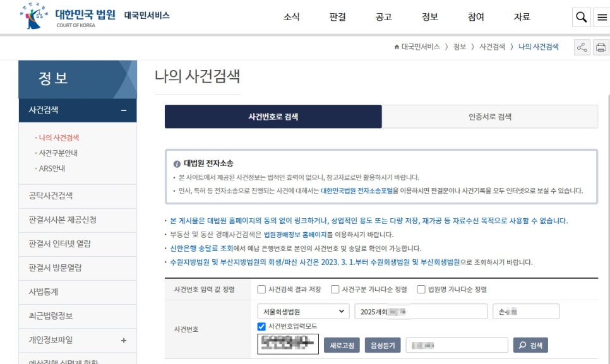This screenshot has height=364, width=610.
Task: Open the 판결 top menu
Action: pos(337,17)
